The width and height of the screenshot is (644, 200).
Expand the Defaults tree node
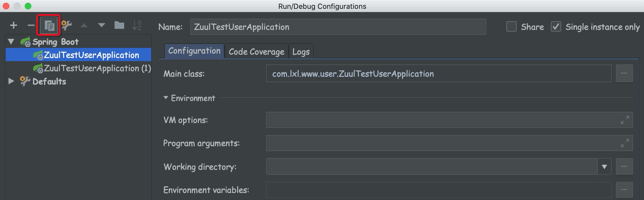pos(11,81)
